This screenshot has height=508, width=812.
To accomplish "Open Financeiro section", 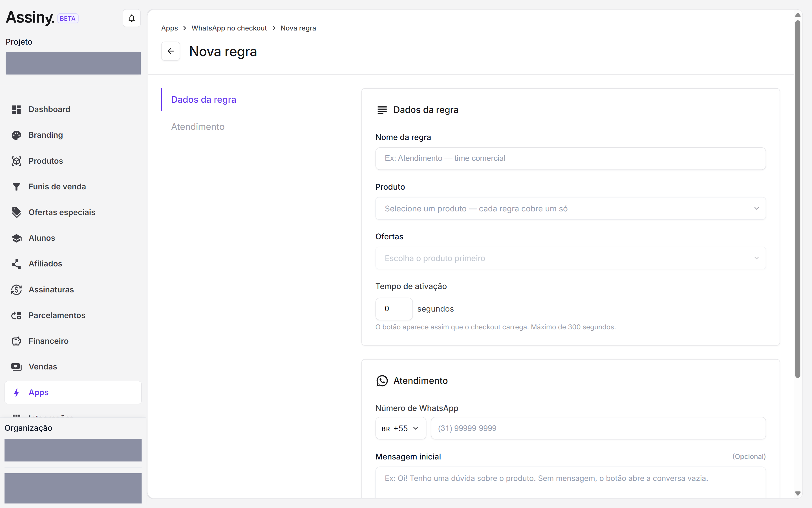I will (x=73, y=341).
